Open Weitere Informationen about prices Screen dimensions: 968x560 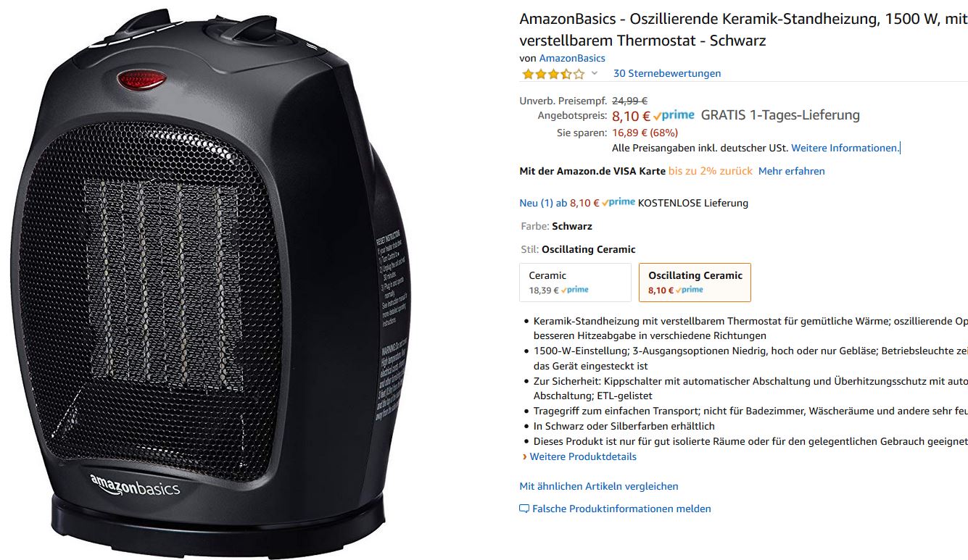pos(845,148)
